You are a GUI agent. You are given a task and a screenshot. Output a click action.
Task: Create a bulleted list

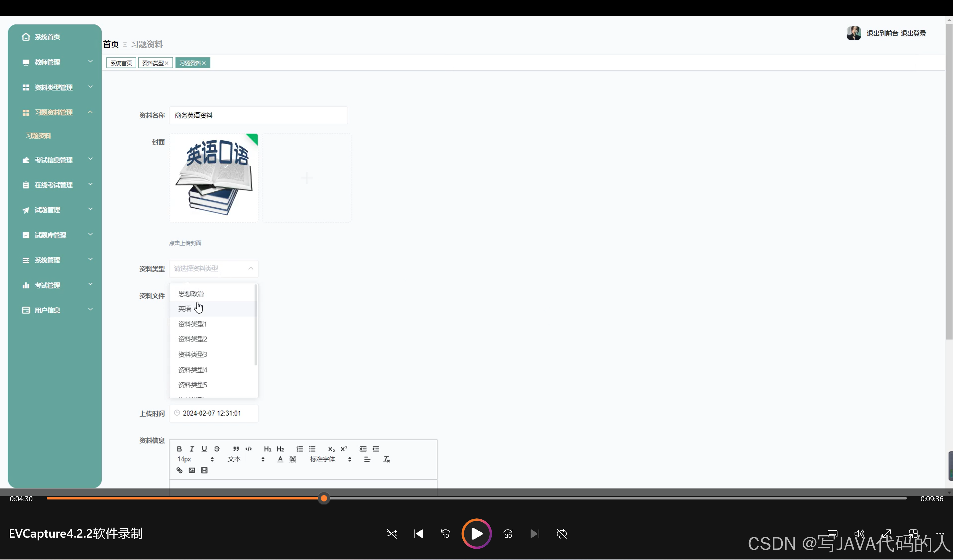(x=312, y=449)
